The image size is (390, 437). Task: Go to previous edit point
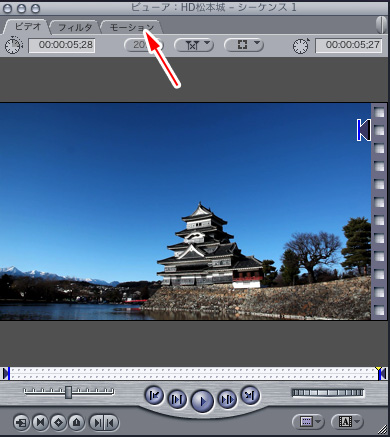point(154,396)
